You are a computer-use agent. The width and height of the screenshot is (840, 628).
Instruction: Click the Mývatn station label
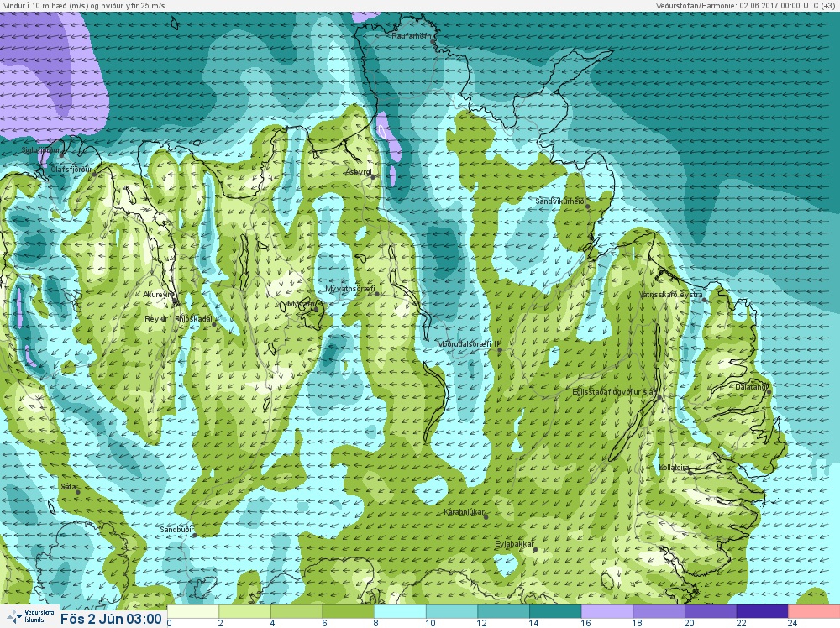click(x=301, y=304)
